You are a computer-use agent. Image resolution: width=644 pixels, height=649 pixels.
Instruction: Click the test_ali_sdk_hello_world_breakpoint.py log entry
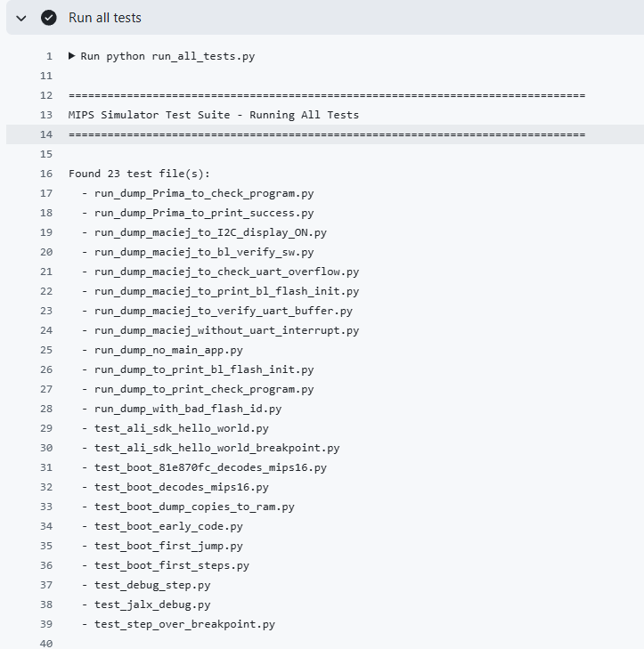216,448
